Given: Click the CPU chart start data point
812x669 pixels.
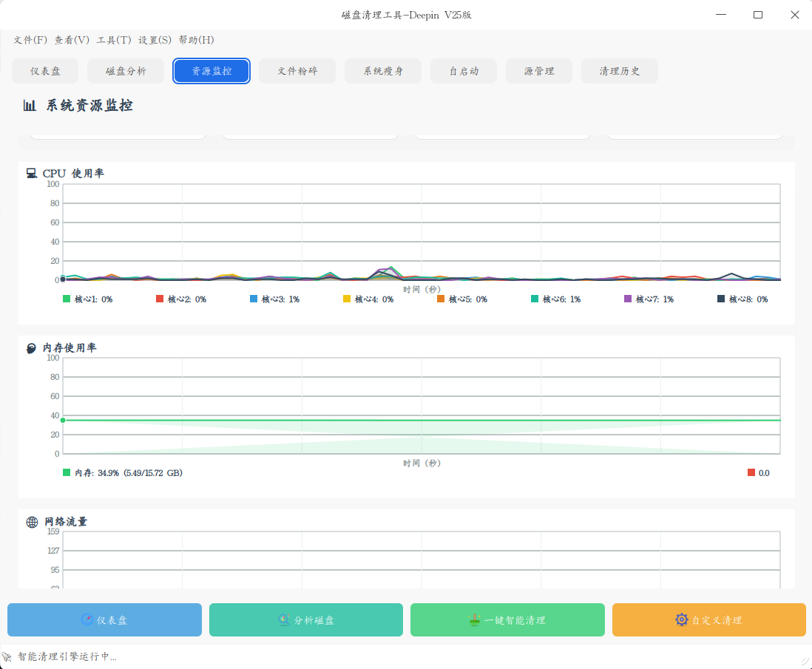Looking at the screenshot, I should click(63, 279).
